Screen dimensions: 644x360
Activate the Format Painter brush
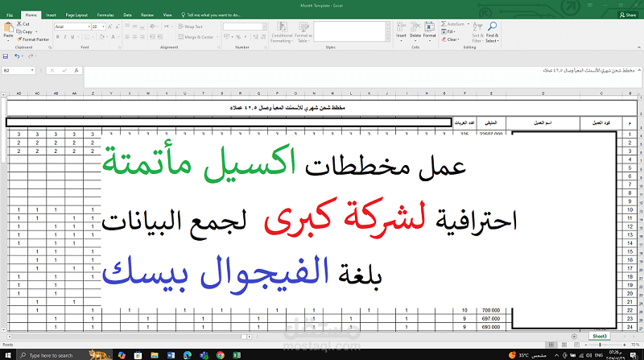pyautogui.click(x=19, y=39)
